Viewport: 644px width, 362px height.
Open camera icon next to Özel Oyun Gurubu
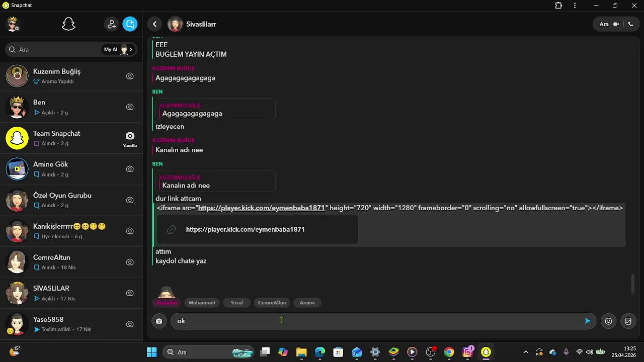tap(130, 200)
